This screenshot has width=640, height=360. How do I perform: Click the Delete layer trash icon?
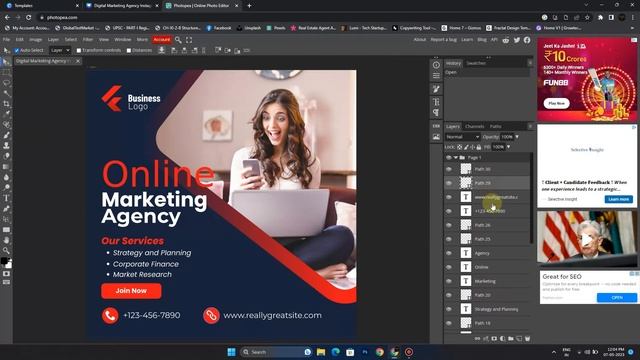[527, 339]
